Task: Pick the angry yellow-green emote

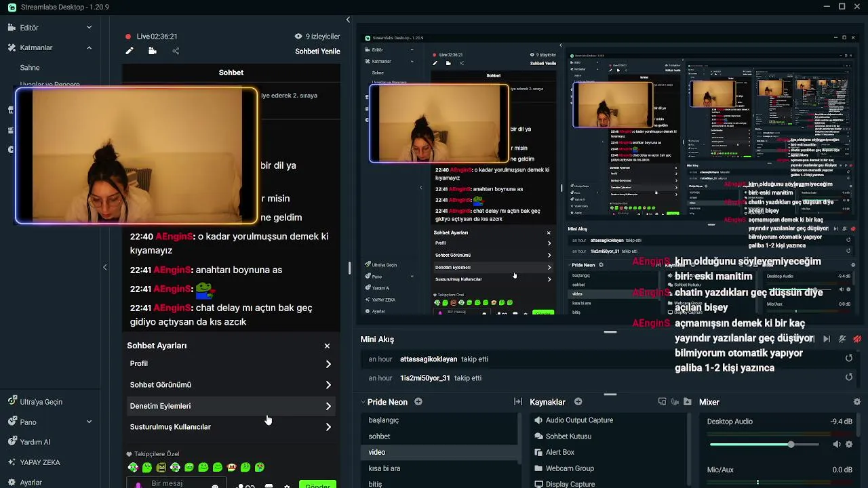Action: click(x=161, y=468)
